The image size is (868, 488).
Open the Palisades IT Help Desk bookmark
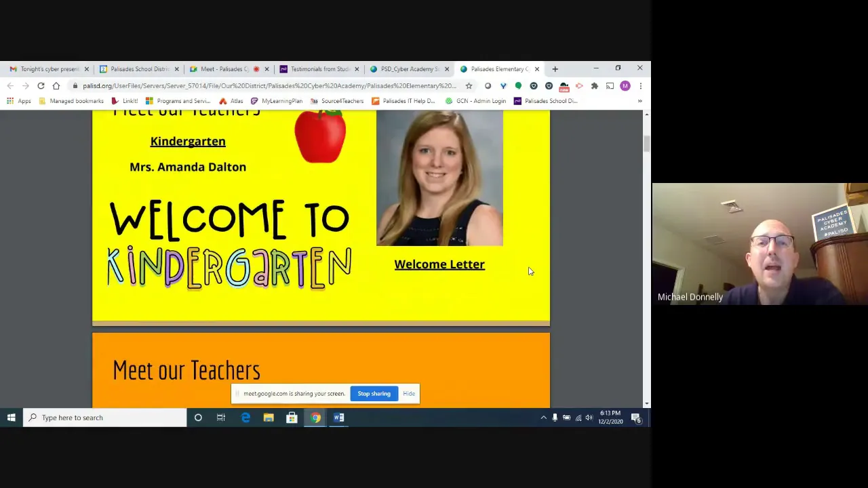403,101
